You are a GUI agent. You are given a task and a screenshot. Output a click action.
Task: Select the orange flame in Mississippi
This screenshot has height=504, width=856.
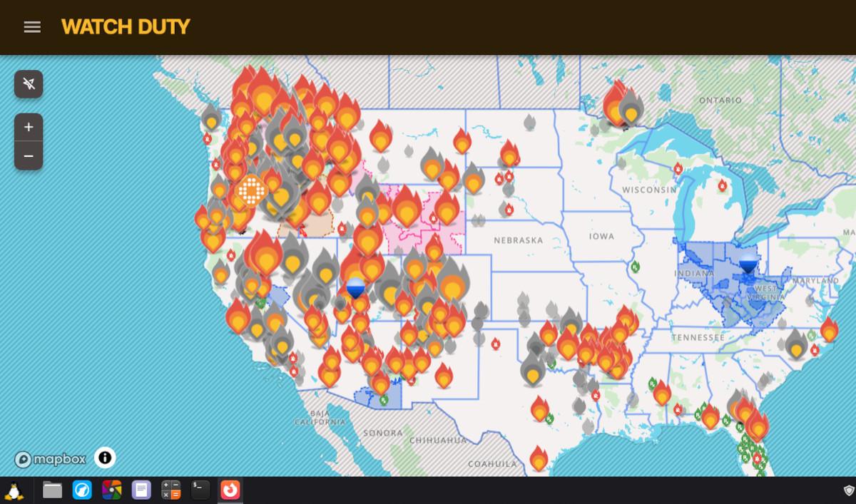pyautogui.click(x=662, y=394)
